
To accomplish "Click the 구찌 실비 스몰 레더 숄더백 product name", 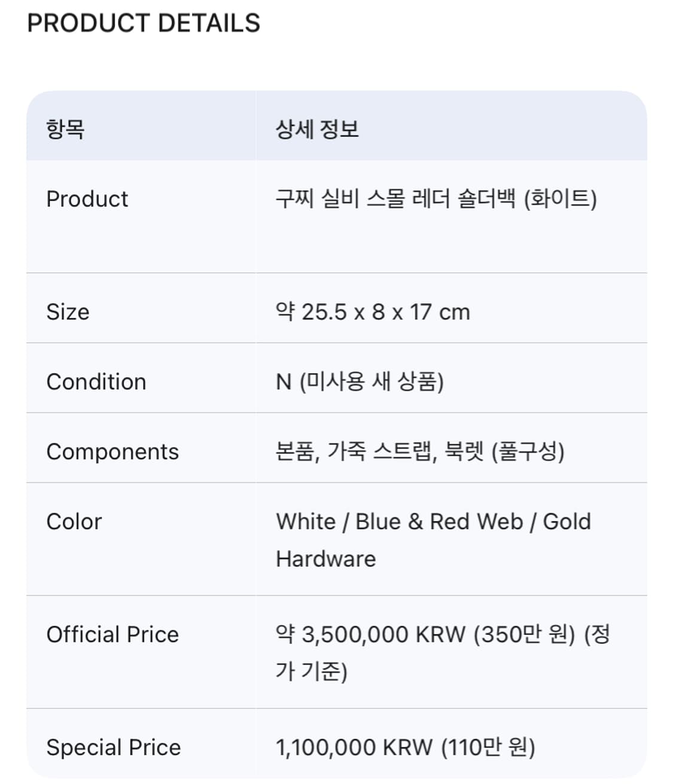I will (x=395, y=199).
